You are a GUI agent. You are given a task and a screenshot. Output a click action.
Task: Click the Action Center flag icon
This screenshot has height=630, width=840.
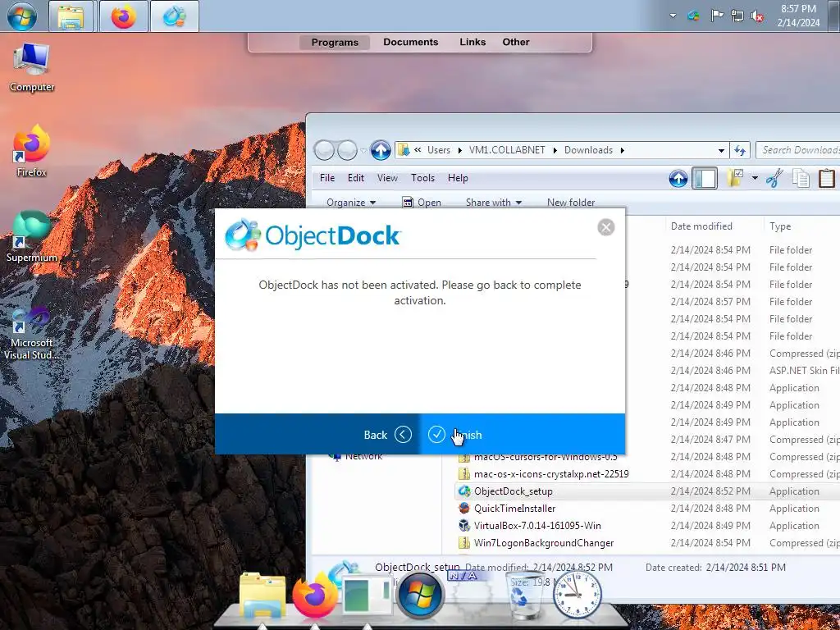click(716, 16)
